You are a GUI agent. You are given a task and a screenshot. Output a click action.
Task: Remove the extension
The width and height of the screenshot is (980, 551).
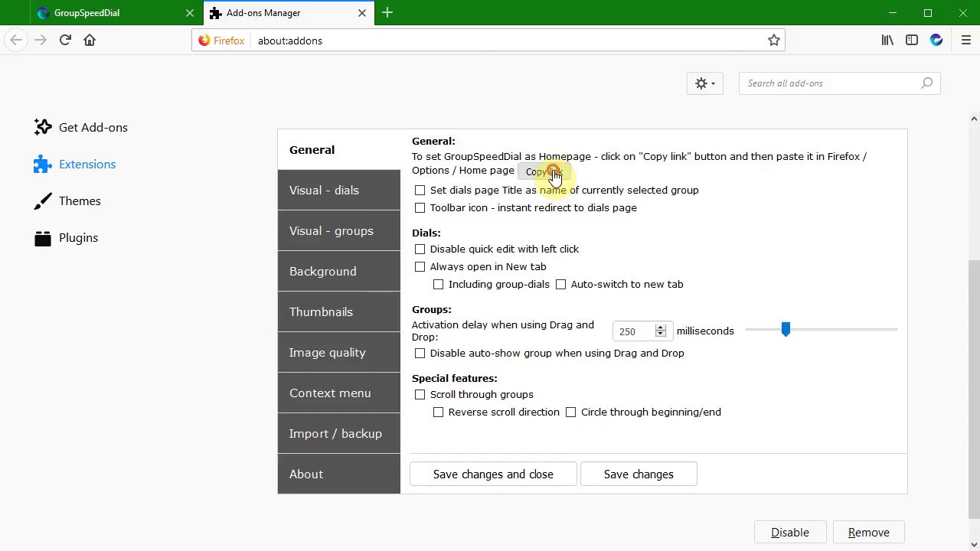[x=869, y=533]
